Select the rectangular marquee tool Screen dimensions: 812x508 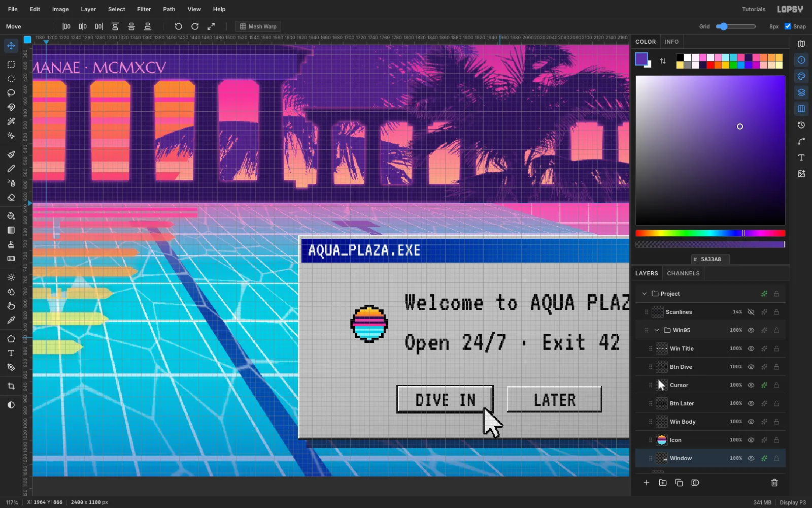[11, 65]
